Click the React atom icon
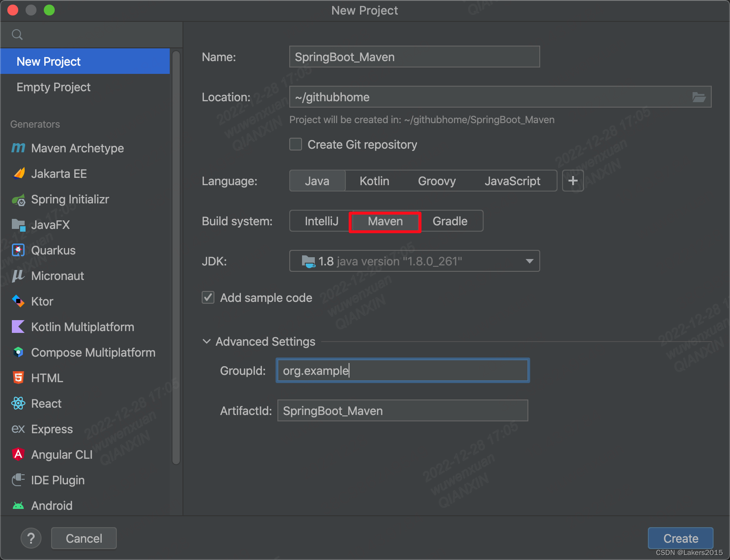The image size is (730, 560). 18,404
